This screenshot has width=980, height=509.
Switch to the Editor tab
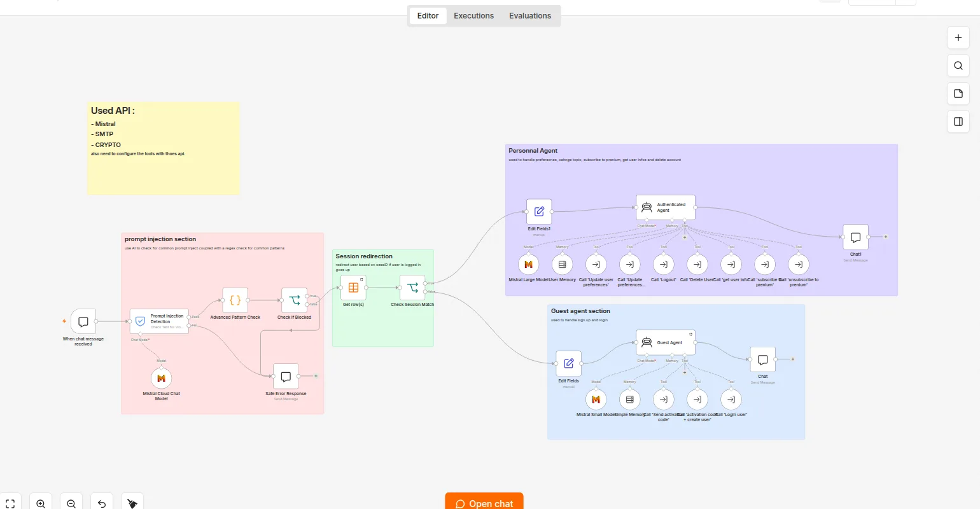pyautogui.click(x=428, y=16)
